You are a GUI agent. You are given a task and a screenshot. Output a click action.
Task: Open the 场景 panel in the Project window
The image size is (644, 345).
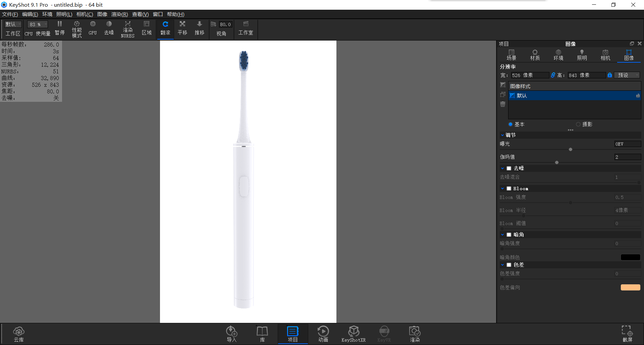pyautogui.click(x=512, y=55)
